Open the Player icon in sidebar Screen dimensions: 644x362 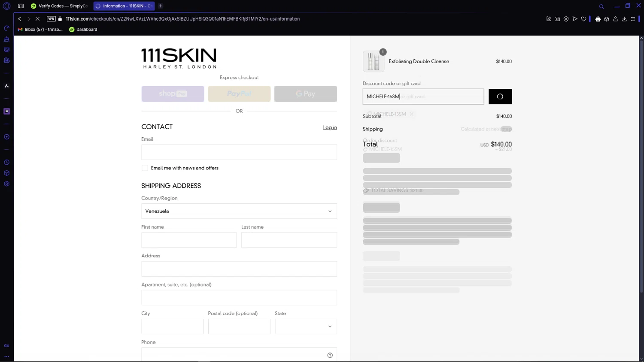7,137
